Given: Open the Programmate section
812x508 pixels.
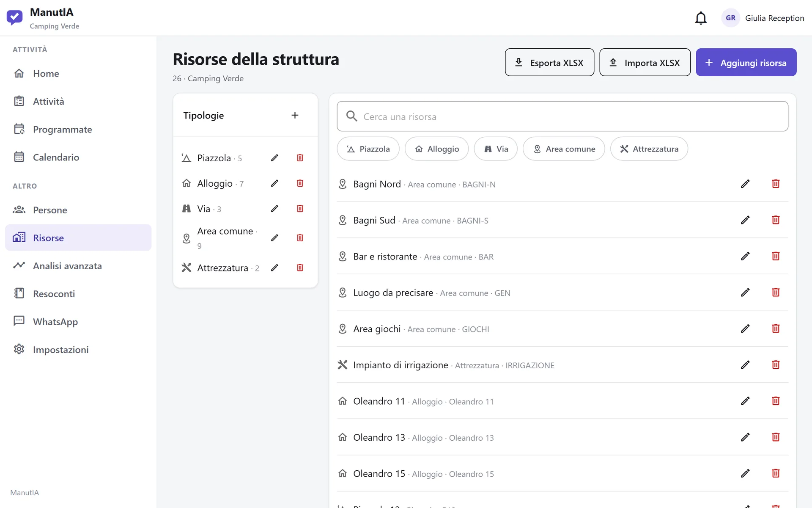Looking at the screenshot, I should (78, 129).
